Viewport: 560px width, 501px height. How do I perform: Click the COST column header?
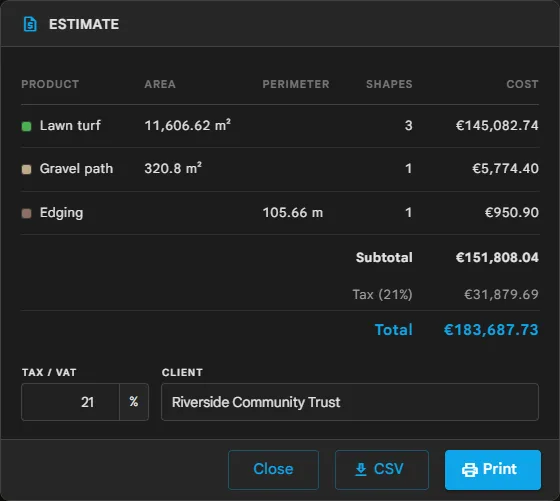(x=522, y=84)
